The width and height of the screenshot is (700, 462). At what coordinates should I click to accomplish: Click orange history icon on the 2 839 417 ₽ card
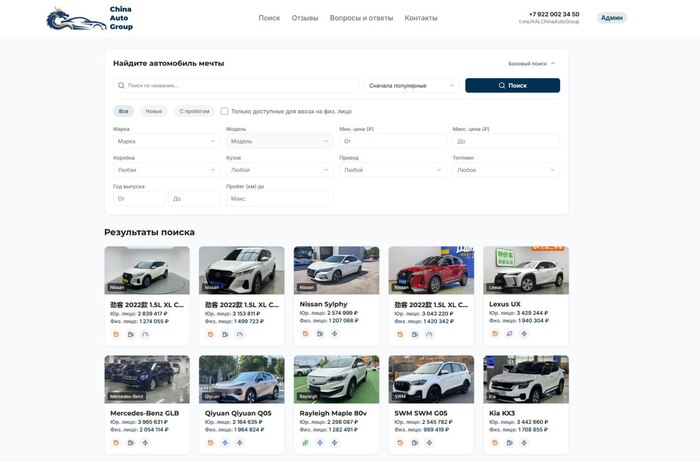click(x=116, y=334)
